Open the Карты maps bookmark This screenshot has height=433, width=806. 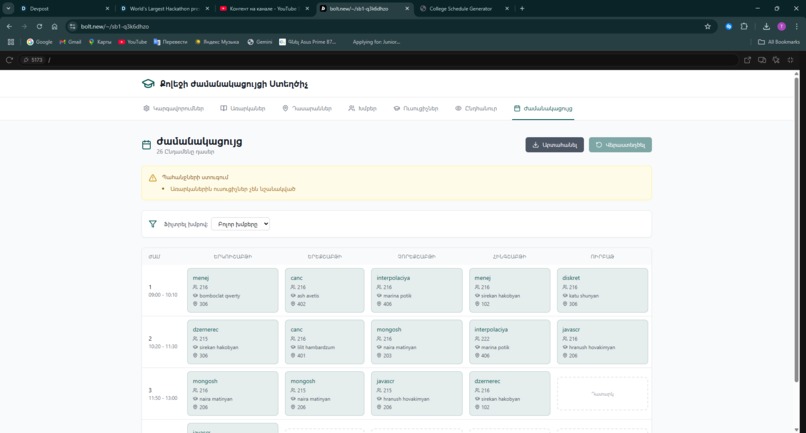coord(100,42)
